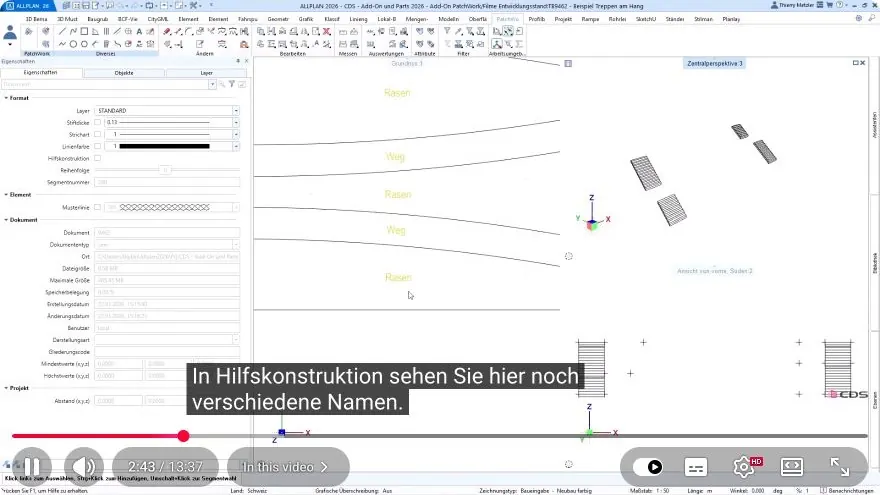Click the highlighted Arbeitsumgebung bottom icon

pyautogui.click(x=497, y=44)
